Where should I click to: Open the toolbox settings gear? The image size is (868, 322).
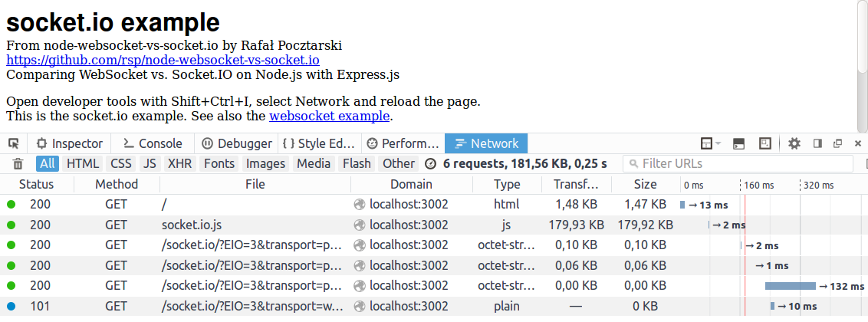point(794,144)
